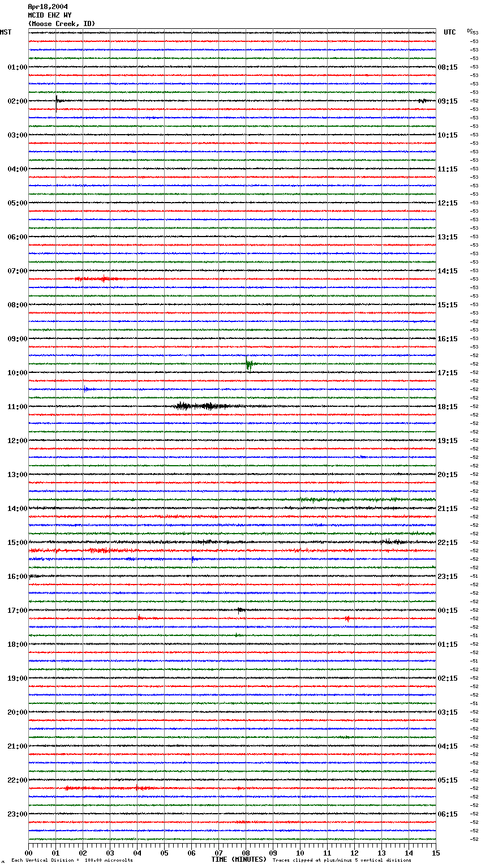Select the 12:00 MST time label
This screenshot has width=481, height=868.
(x=18, y=441)
